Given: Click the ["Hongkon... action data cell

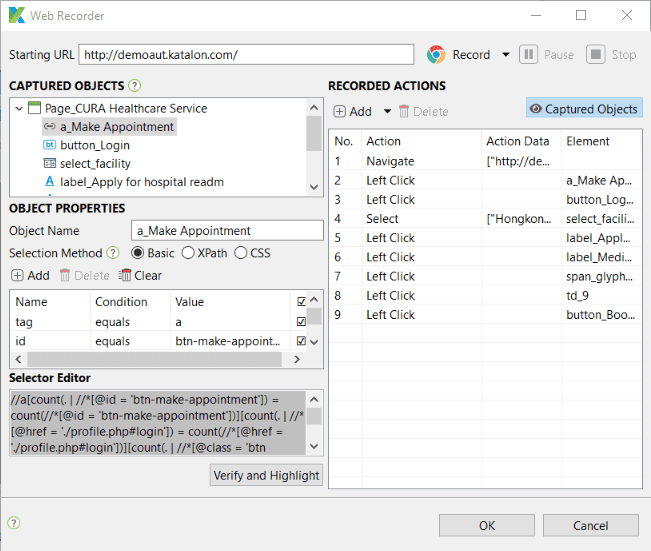Looking at the screenshot, I should (521, 218).
